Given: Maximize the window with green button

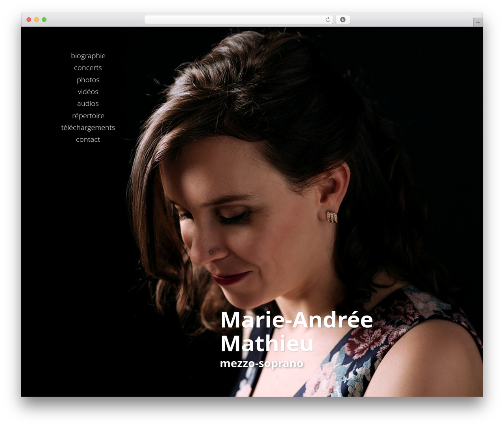Looking at the screenshot, I should 44,20.
